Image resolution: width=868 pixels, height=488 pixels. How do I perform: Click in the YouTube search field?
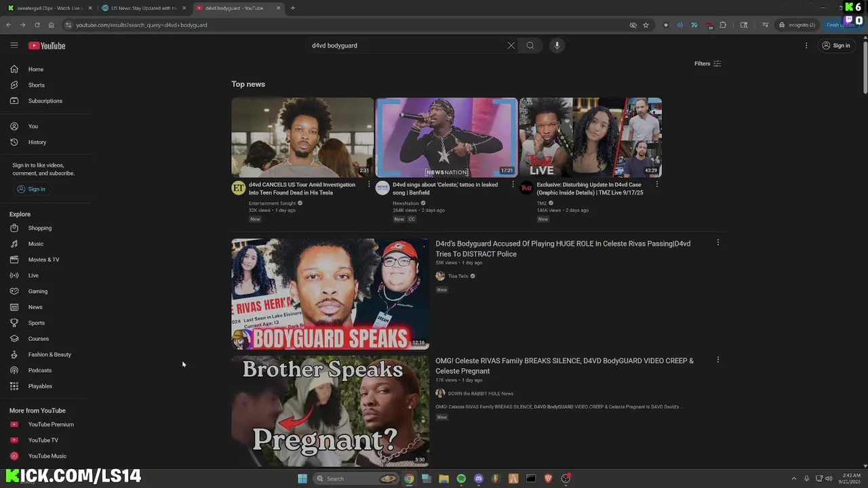point(407,45)
